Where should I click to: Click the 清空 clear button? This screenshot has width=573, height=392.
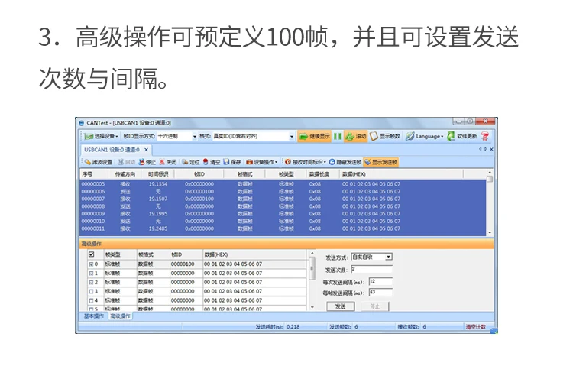point(212,162)
